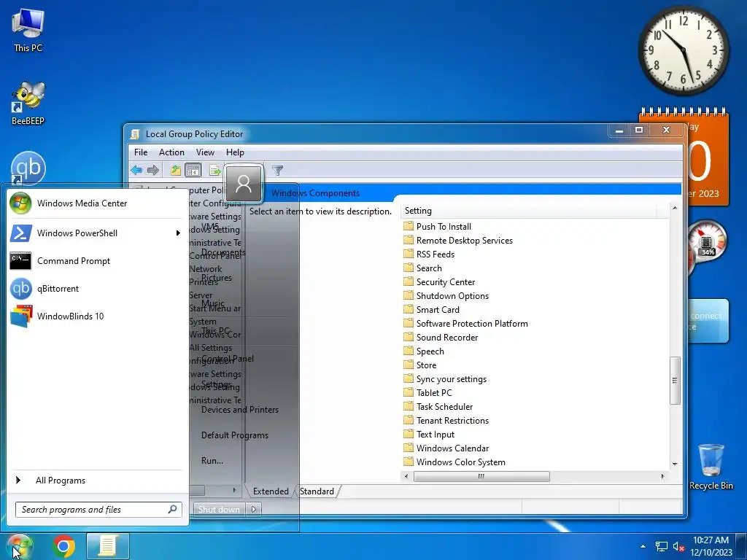Click the Search programs and files box
This screenshot has width=747, height=560.
pos(98,510)
